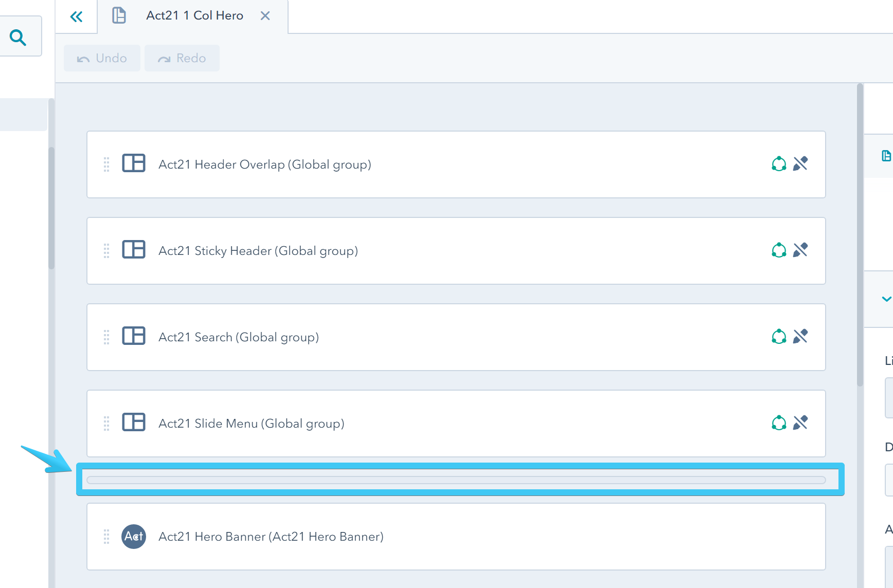This screenshot has height=588, width=893.
Task: Click the Redo button
Action: coord(182,58)
